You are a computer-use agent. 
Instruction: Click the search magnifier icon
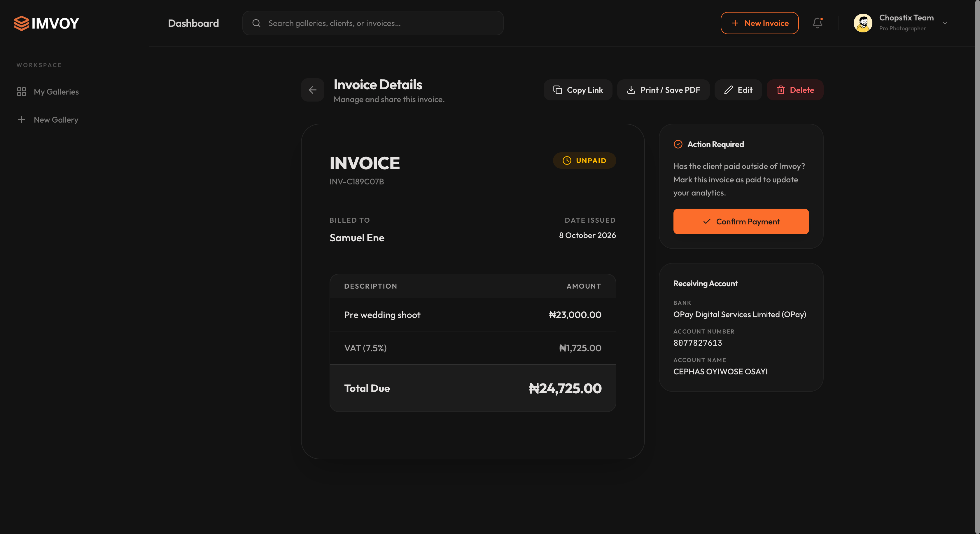click(x=256, y=23)
